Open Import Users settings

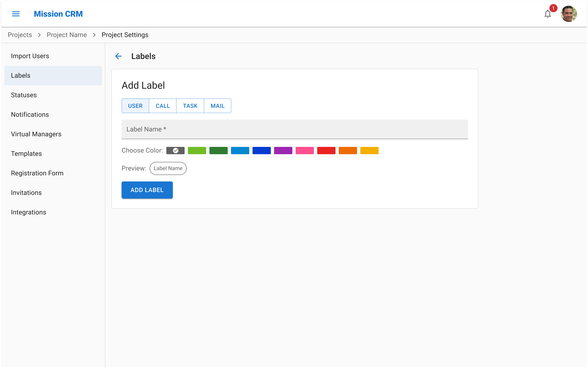pyautogui.click(x=53, y=56)
